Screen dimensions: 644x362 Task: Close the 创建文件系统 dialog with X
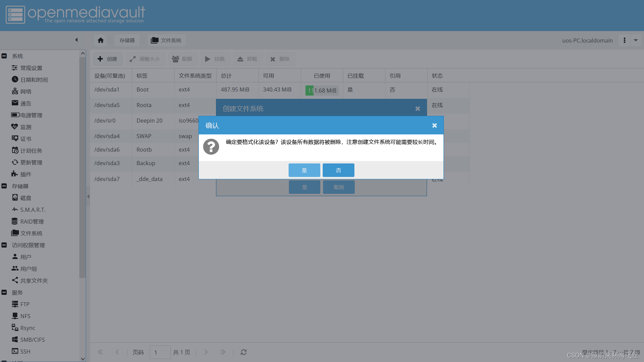click(418, 109)
